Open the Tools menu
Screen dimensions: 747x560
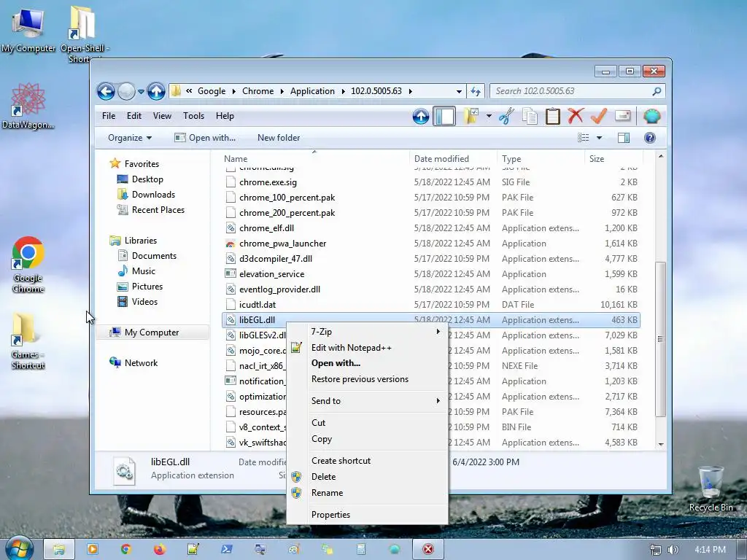(x=193, y=116)
